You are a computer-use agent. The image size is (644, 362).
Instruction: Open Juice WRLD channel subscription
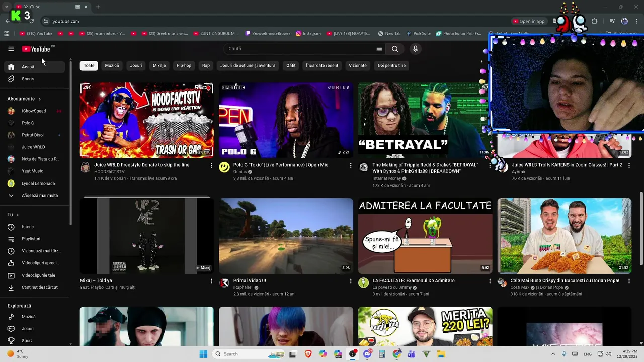(x=35, y=147)
